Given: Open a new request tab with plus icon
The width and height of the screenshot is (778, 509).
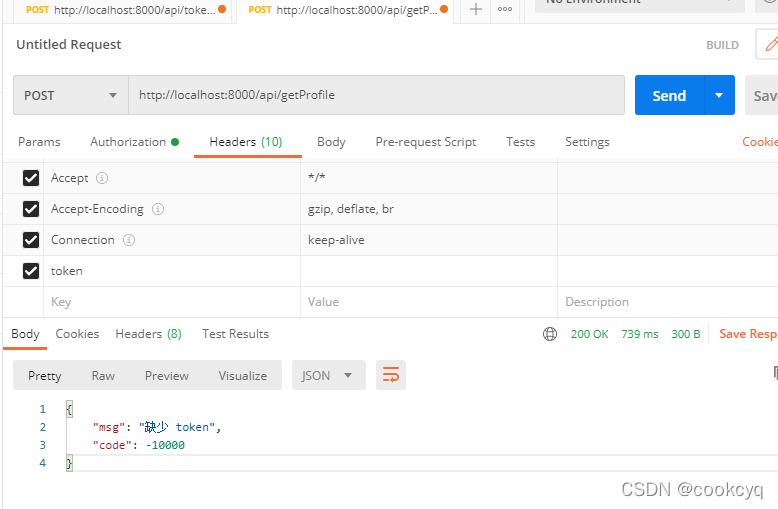Looking at the screenshot, I should (475, 9).
